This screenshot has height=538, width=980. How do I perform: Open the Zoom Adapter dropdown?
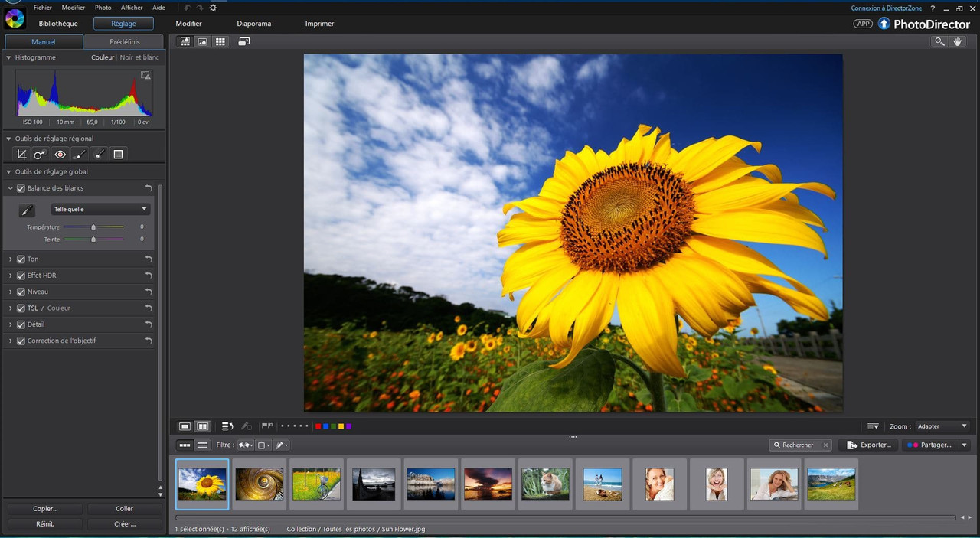pos(942,426)
